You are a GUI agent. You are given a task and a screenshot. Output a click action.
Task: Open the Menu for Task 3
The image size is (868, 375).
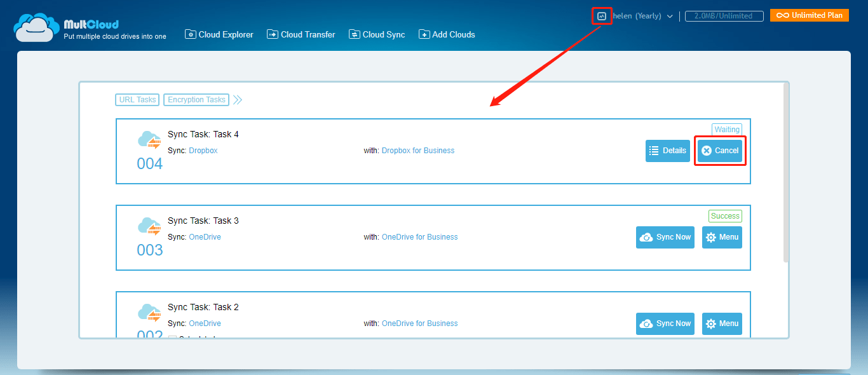(722, 237)
